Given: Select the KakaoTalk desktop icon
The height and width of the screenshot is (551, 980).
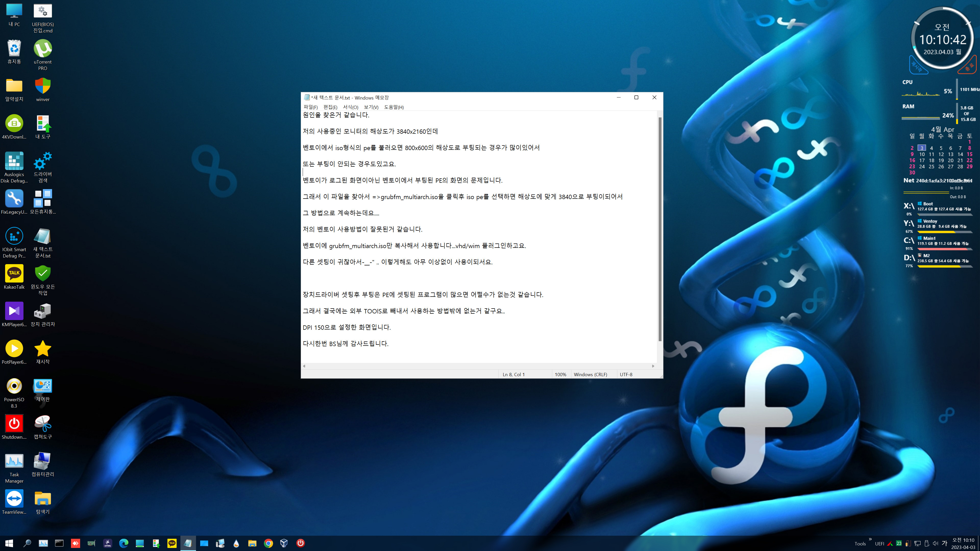Looking at the screenshot, I should (x=14, y=277).
